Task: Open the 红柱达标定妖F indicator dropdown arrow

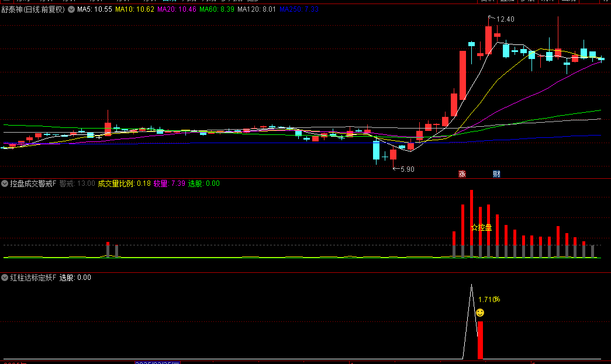Action: coord(5,278)
